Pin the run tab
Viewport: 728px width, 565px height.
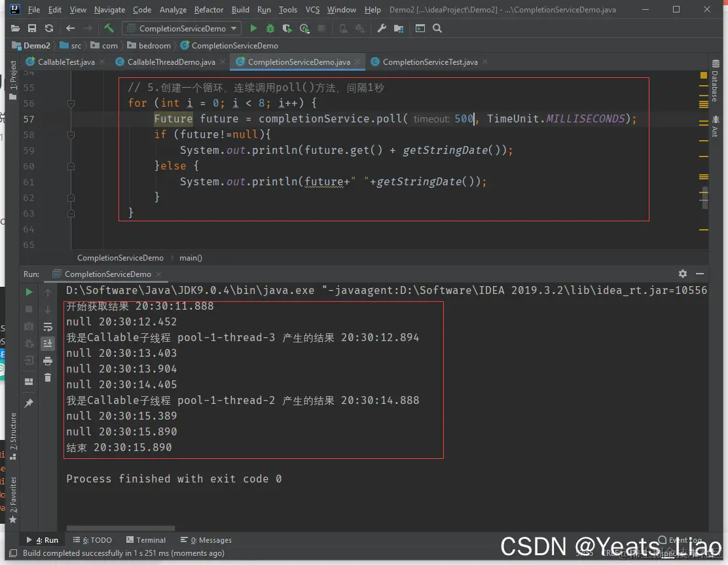click(29, 403)
